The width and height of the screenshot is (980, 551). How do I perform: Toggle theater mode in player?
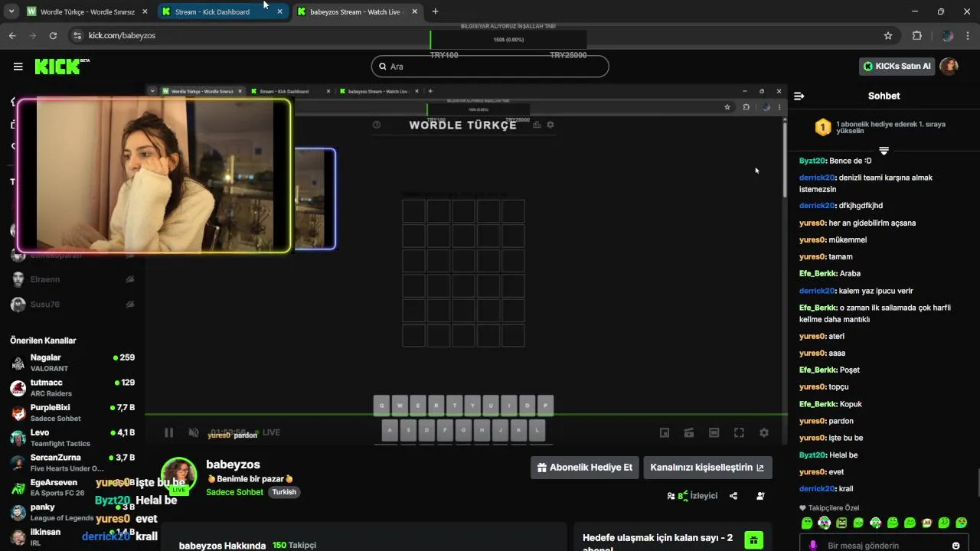714,432
